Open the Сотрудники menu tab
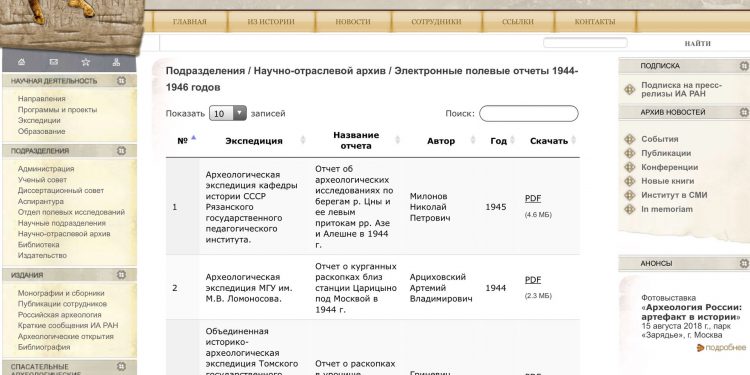 (x=436, y=22)
